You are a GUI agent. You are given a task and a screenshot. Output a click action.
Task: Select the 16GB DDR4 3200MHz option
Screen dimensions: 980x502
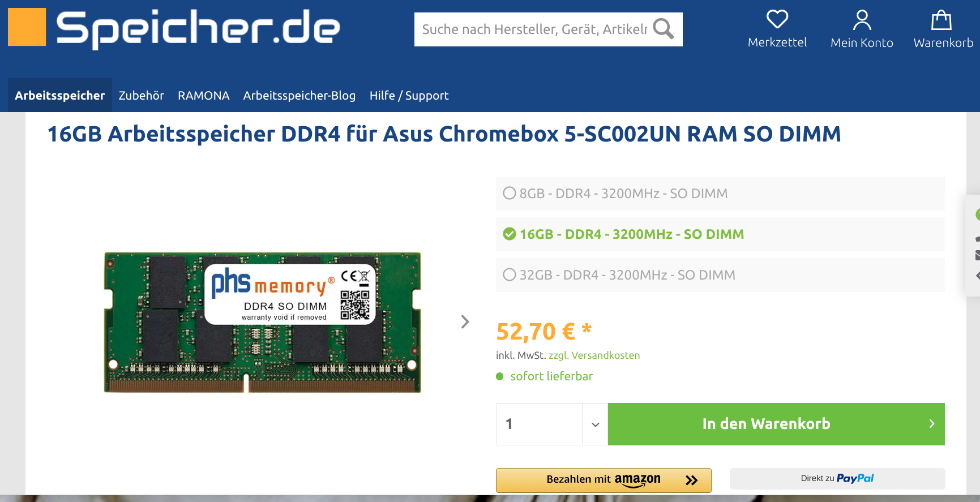[x=720, y=234]
